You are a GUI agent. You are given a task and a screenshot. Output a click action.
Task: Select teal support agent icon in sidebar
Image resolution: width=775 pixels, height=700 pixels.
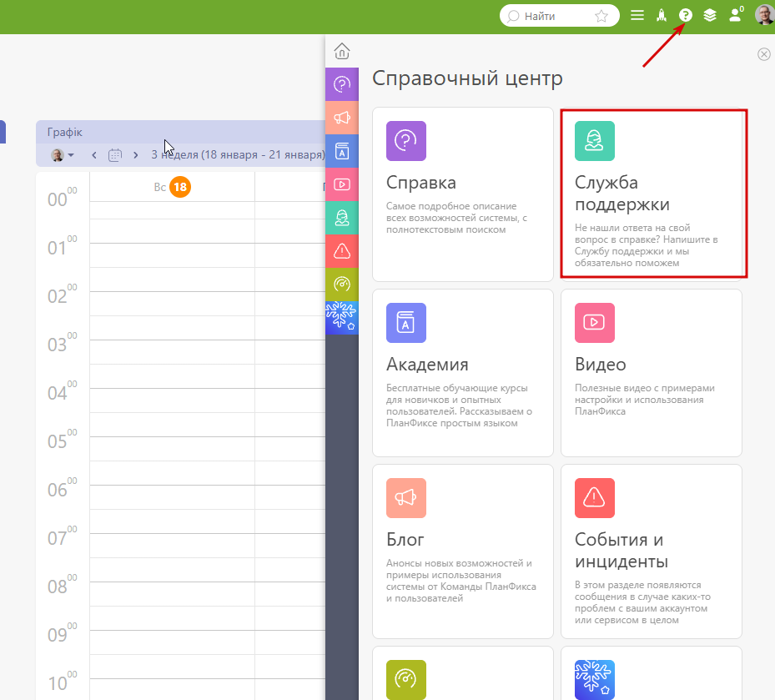tap(341, 218)
